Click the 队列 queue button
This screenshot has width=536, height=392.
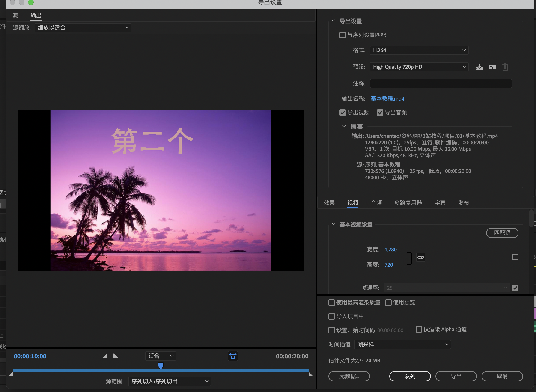[x=410, y=376]
